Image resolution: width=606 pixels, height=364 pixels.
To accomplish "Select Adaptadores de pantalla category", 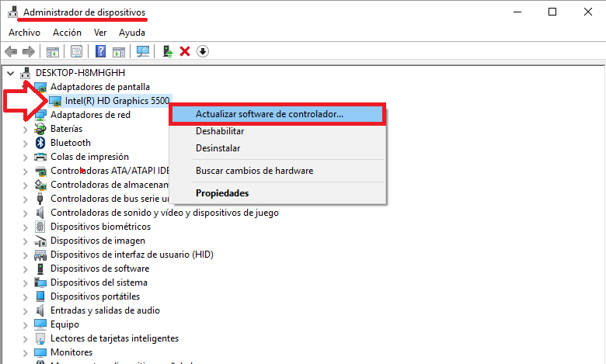I will click(x=100, y=87).
